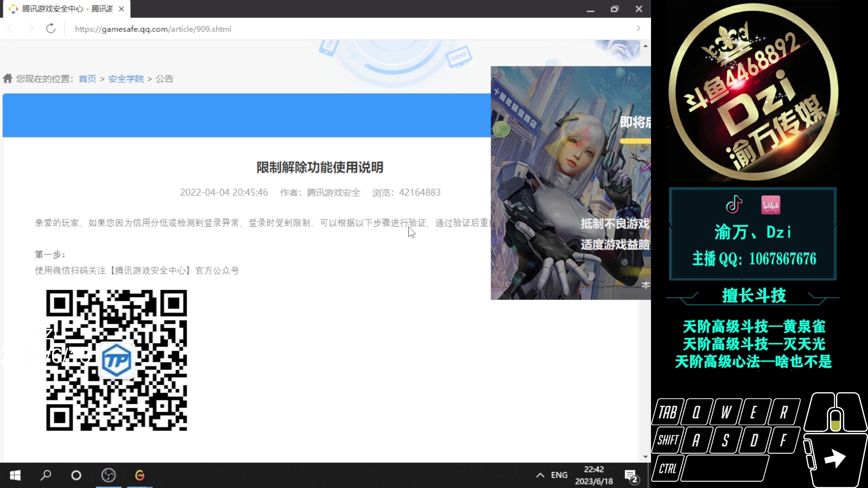868x488 pixels.
Task: Open the Windows Start menu
Action: click(x=15, y=475)
